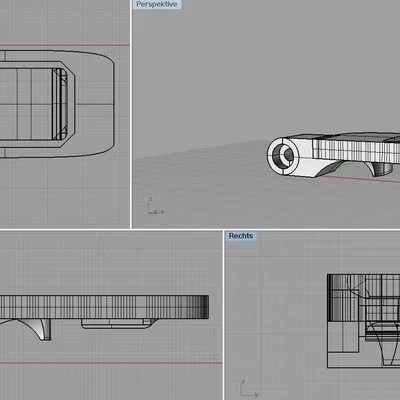Select the wireframe model in Rechts view

pos(363,321)
